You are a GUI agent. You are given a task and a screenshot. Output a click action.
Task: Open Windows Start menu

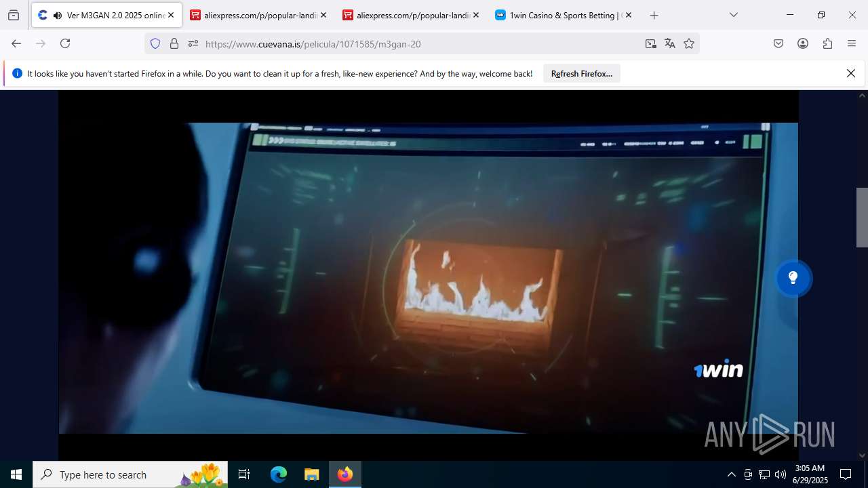click(x=16, y=474)
